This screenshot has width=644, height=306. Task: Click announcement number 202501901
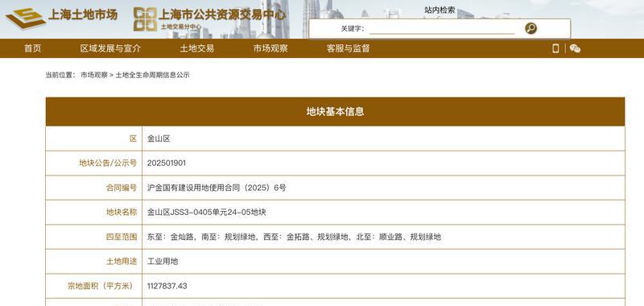[167, 163]
